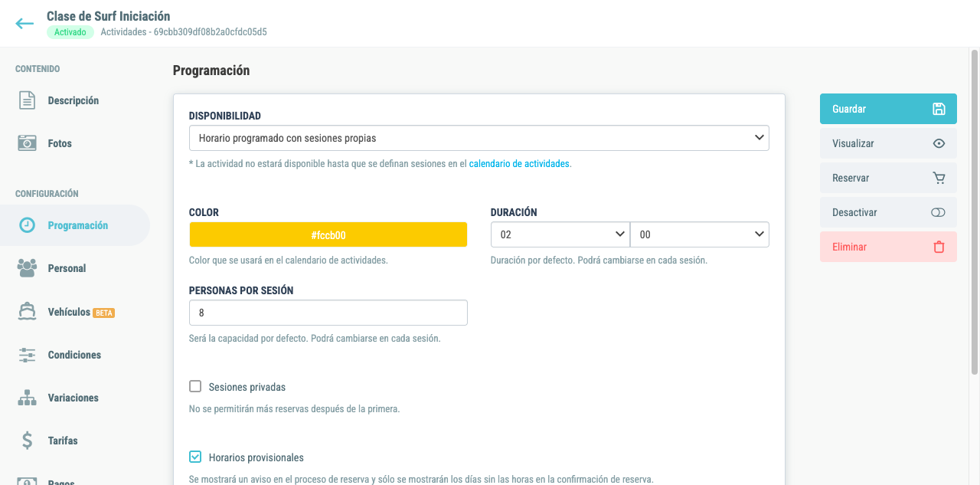Image resolution: width=980 pixels, height=485 pixels.
Task: Open the Tarifas section
Action: coord(75,441)
